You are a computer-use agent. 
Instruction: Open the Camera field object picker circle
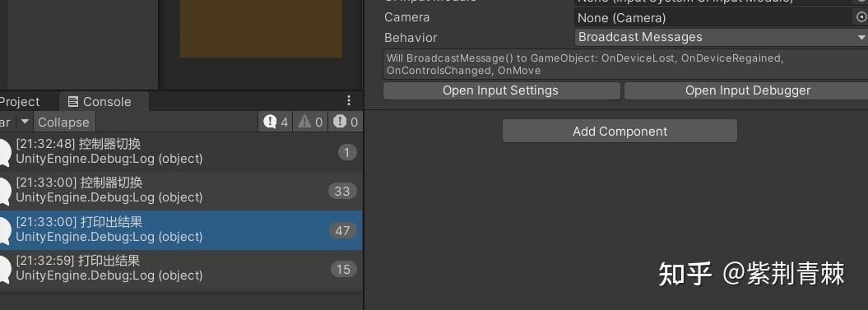click(861, 18)
